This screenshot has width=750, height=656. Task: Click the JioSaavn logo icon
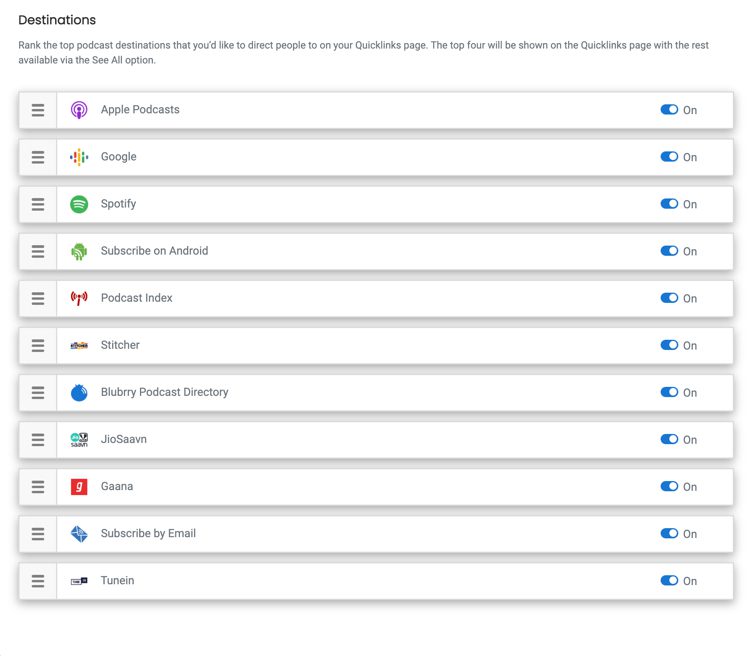(x=79, y=439)
